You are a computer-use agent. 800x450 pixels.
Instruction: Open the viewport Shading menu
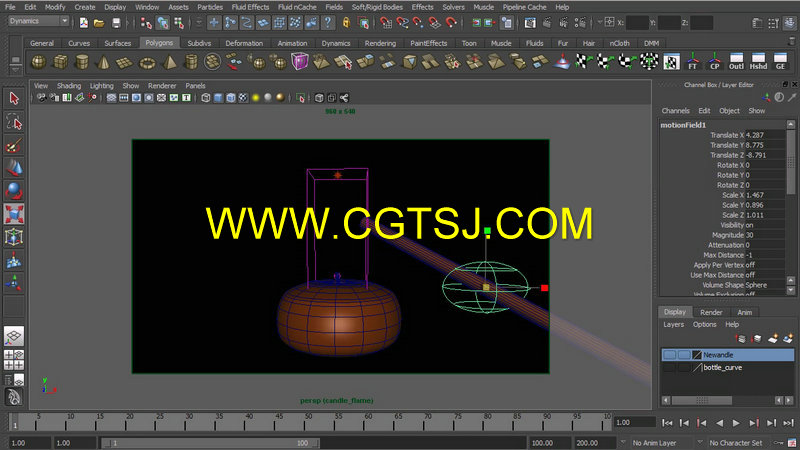69,86
